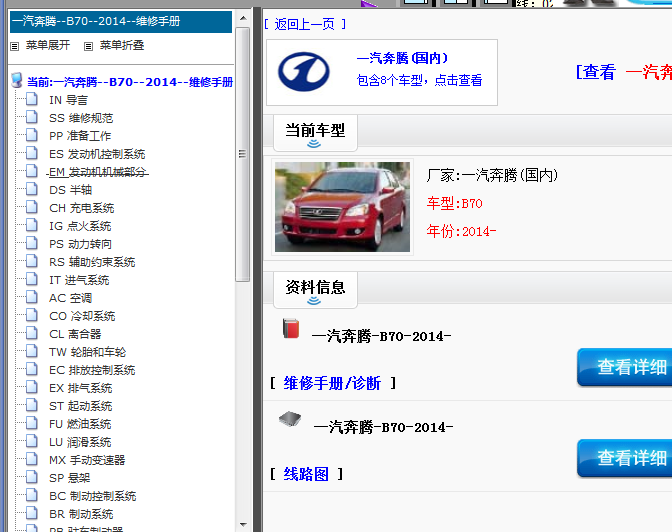The width and height of the screenshot is (672, 532).
Task: Click the page icon beside EX 排气系统
Action: 32,387
